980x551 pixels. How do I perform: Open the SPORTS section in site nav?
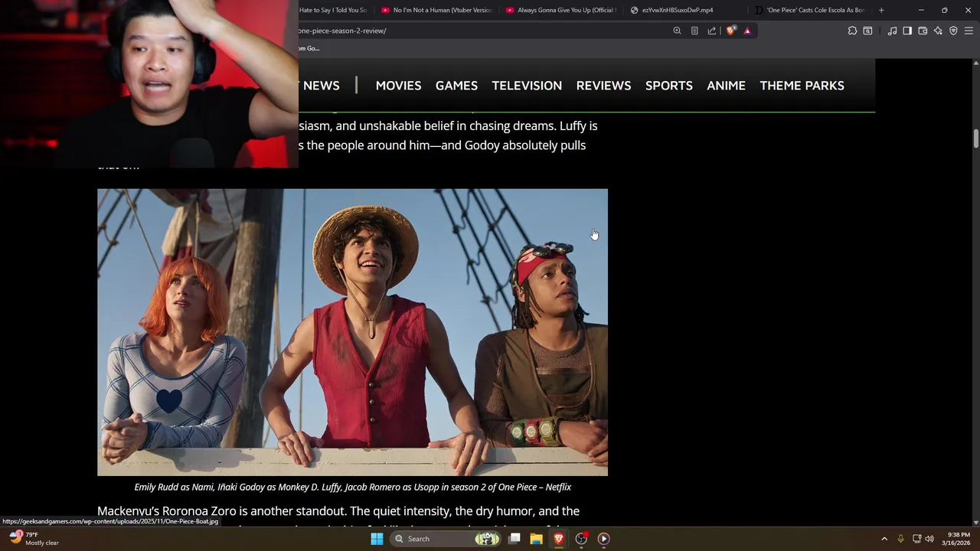click(668, 86)
